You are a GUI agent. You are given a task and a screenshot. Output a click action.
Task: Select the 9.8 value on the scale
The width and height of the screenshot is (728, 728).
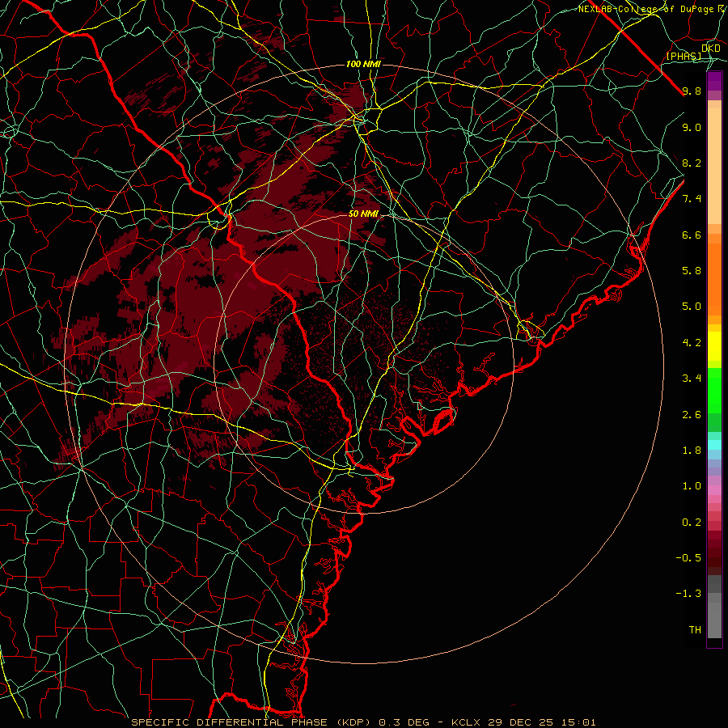coord(692,91)
